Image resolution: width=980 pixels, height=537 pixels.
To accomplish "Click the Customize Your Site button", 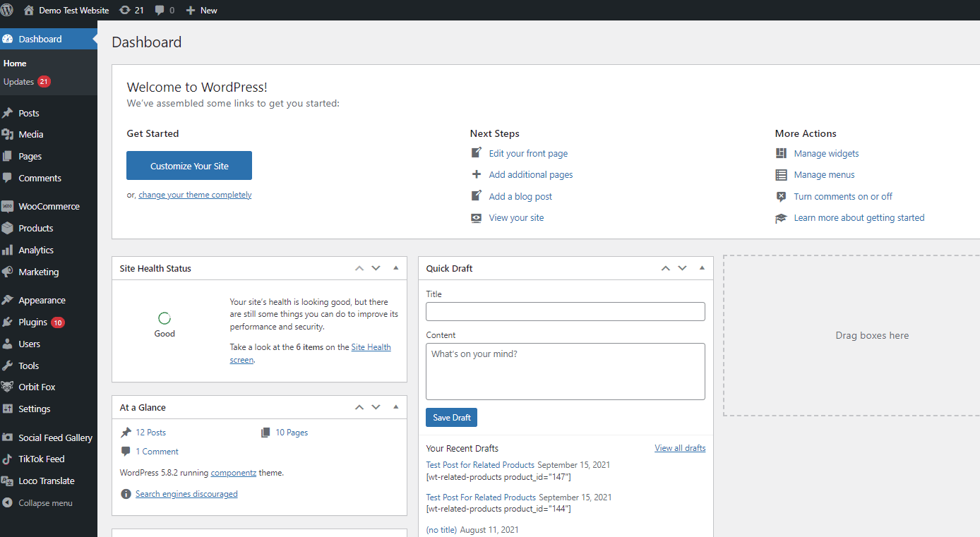I will tap(189, 166).
